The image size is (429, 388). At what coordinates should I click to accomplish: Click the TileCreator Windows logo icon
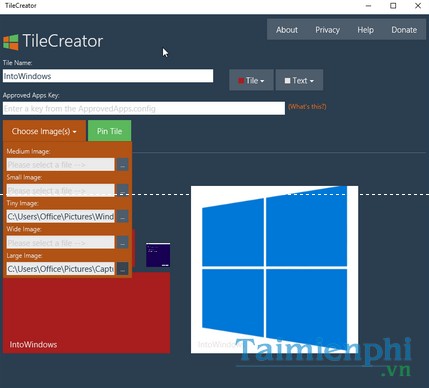[x=11, y=42]
